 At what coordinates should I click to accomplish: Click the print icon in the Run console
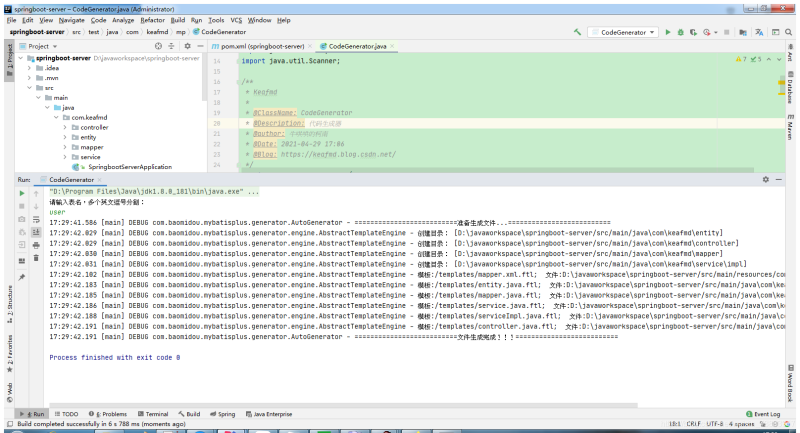36,245
